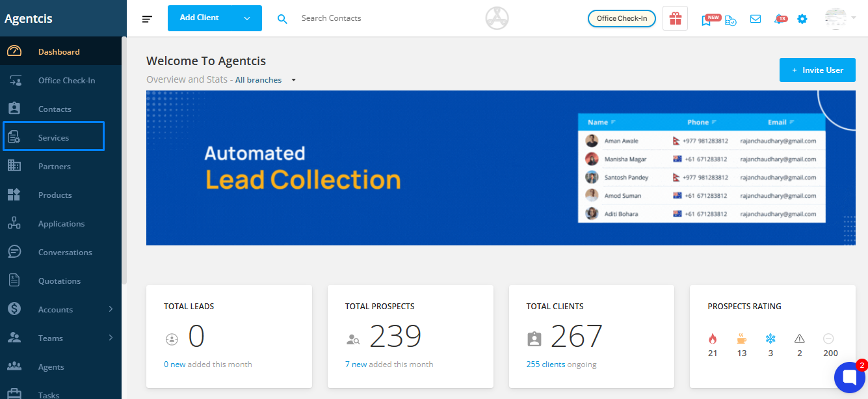This screenshot has height=399, width=868.
Task: Open the red gift box icon
Action: (x=676, y=18)
